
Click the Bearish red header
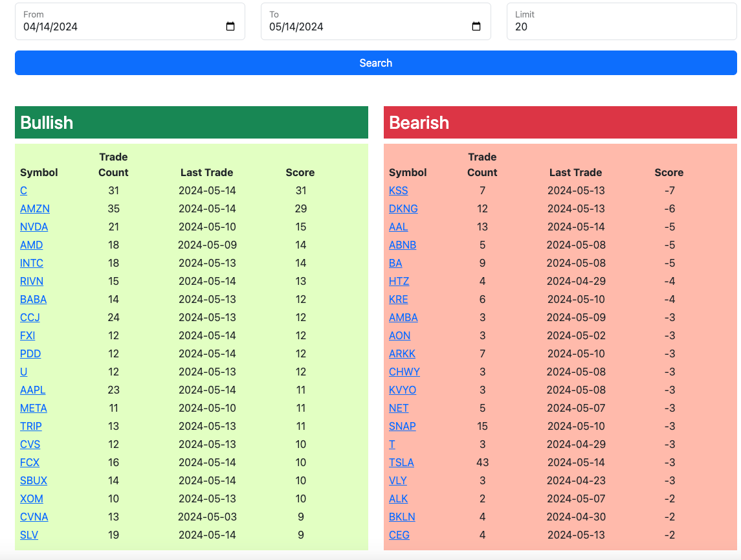coord(560,122)
